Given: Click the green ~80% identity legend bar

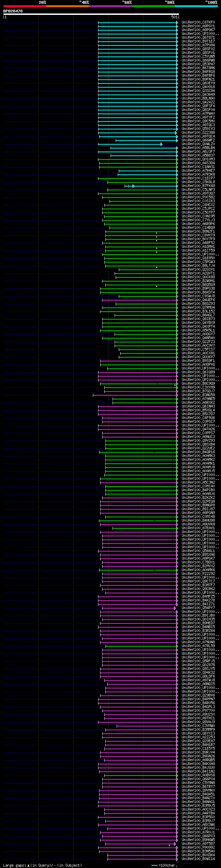Looking at the screenshot, I should pos(153,6).
